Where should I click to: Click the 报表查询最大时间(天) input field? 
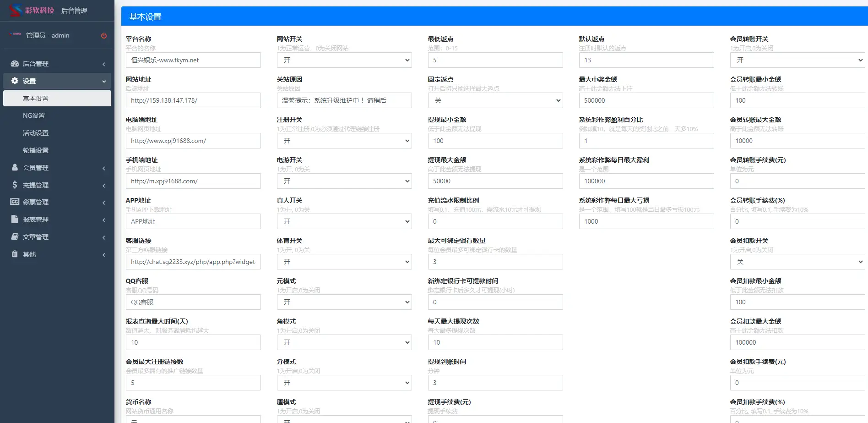point(193,342)
